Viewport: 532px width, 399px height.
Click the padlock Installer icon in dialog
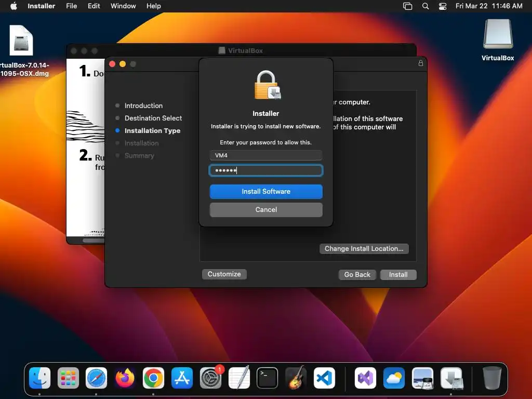[x=268, y=85]
